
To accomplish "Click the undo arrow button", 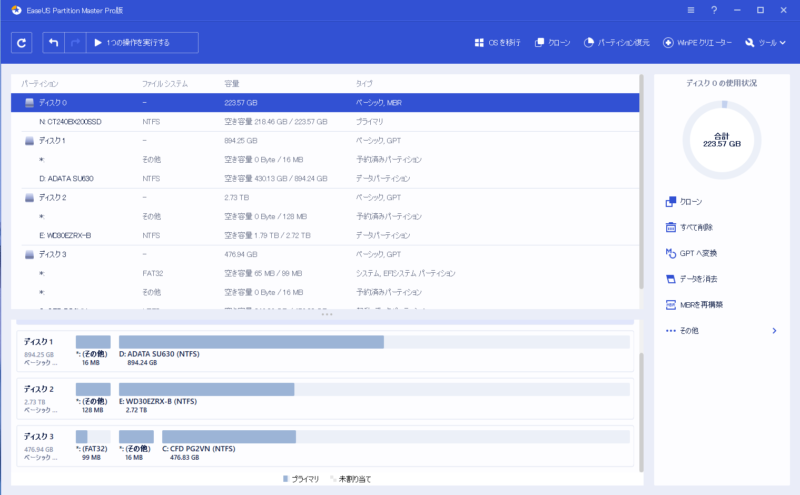I will (54, 43).
